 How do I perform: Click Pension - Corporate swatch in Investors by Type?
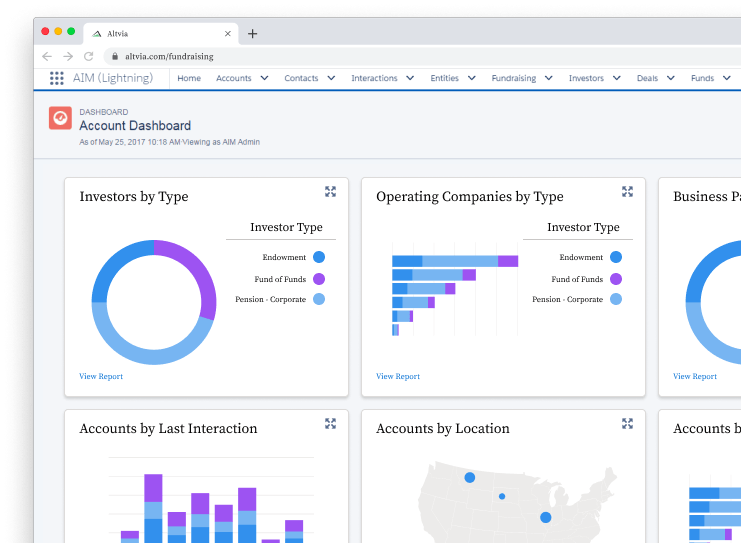click(x=319, y=299)
